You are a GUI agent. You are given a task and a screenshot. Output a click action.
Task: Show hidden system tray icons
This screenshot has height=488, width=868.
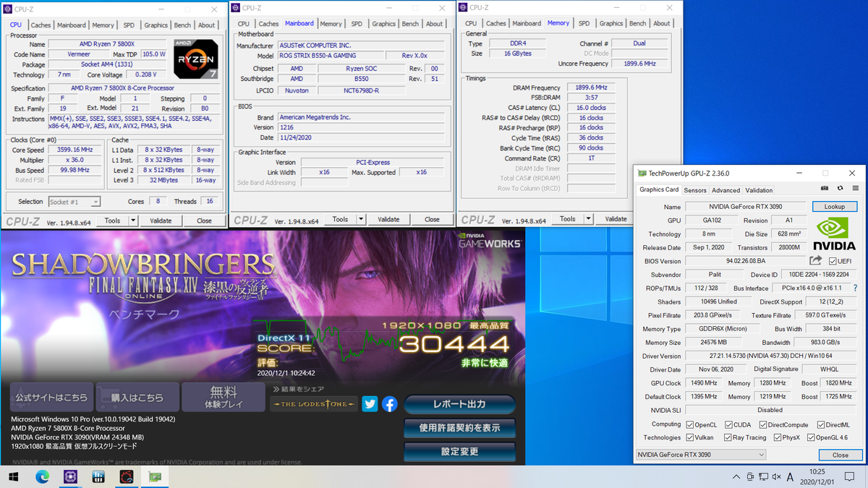736,477
